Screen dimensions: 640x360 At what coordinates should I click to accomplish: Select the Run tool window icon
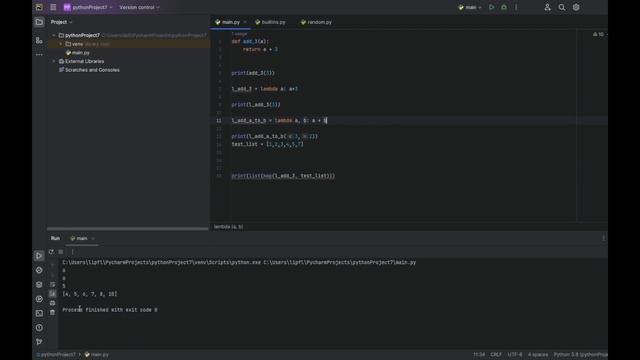click(39, 256)
